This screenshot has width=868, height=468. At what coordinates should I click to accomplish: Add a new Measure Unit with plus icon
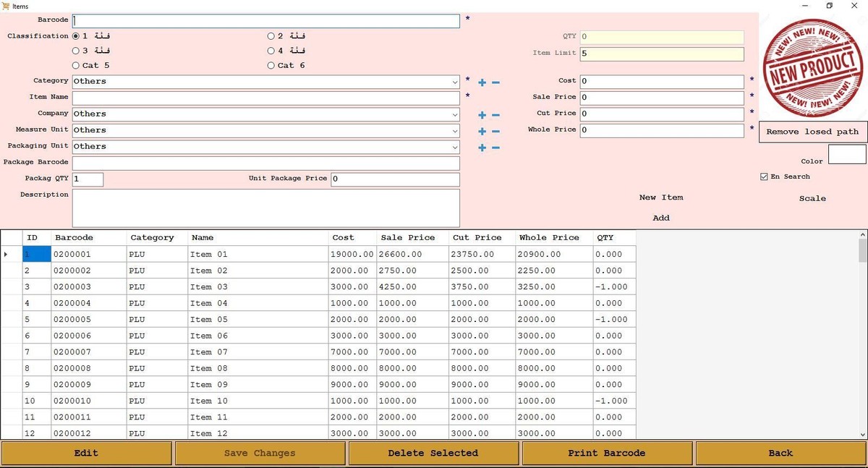pos(482,132)
